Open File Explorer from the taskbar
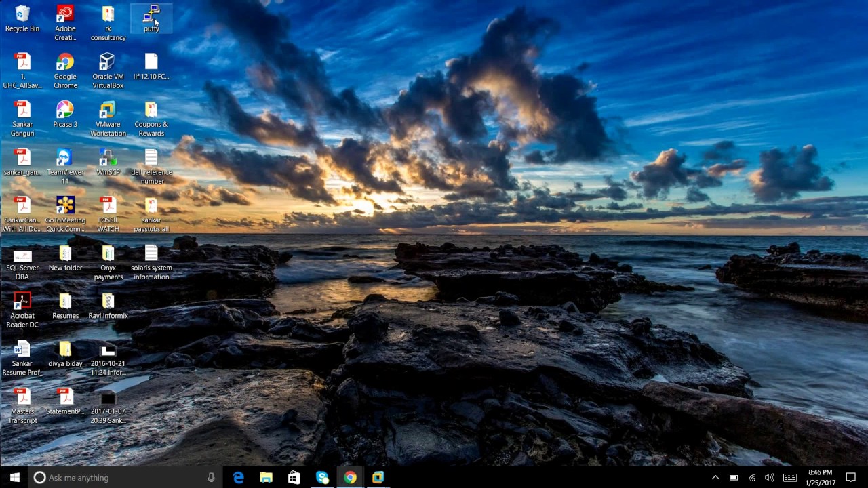This screenshot has width=868, height=488. tap(266, 478)
